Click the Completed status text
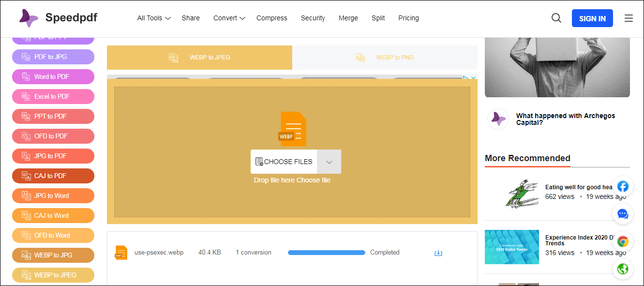The image size is (644, 286). coord(385,253)
